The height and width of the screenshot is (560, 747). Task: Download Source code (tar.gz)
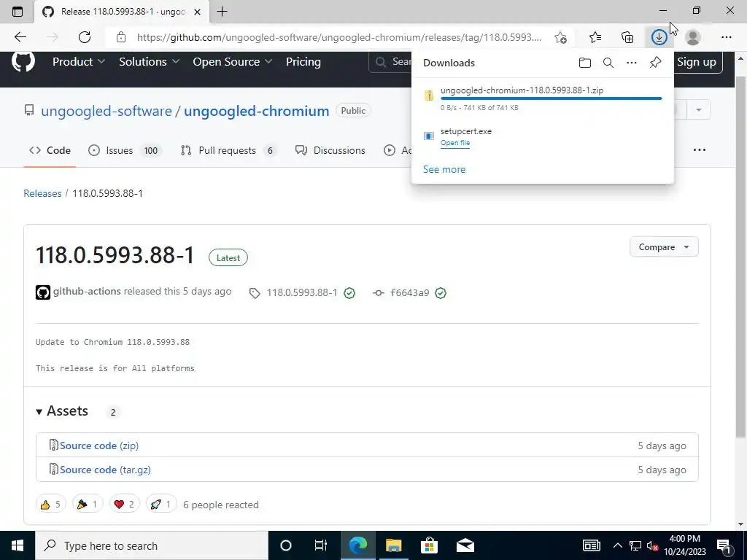pos(105,470)
